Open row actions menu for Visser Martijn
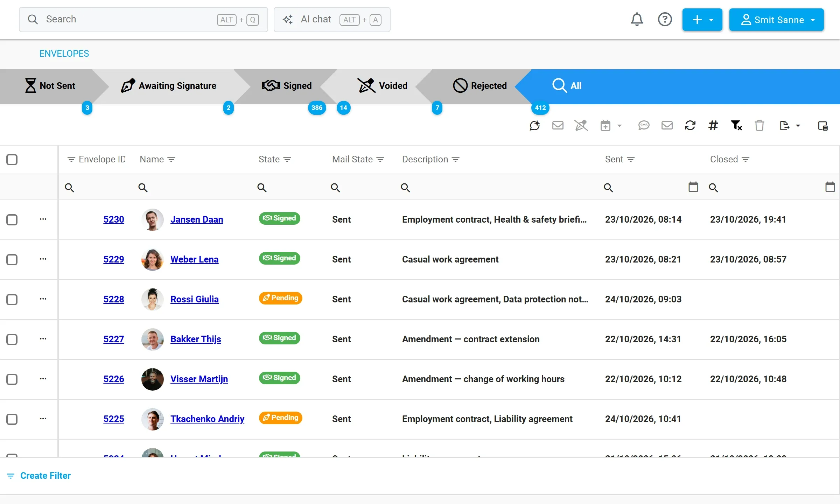The image size is (840, 504). pyautogui.click(x=43, y=379)
